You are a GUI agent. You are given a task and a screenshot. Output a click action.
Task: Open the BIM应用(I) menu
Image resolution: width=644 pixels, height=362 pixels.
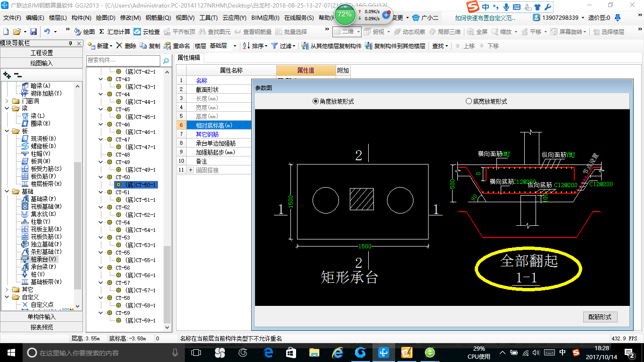click(x=265, y=18)
